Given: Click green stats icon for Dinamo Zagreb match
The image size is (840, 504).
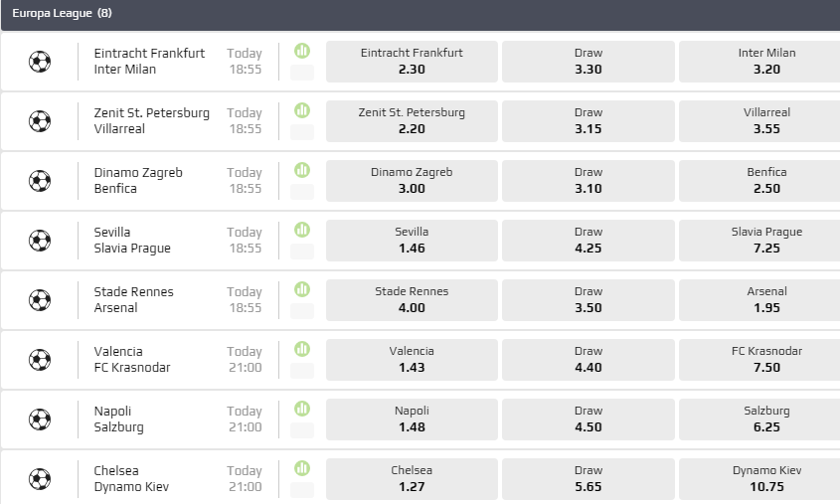Looking at the screenshot, I should click(302, 170).
